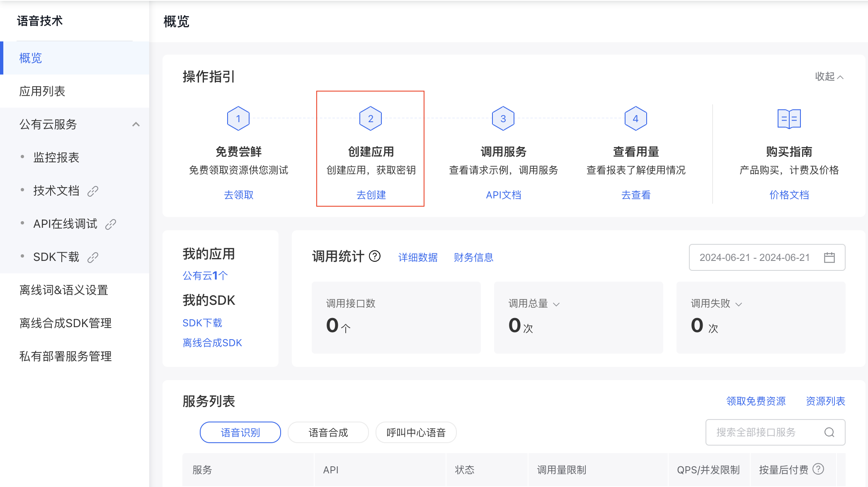Open the 价格文档 link
This screenshot has height=487, width=868.
[x=789, y=195]
